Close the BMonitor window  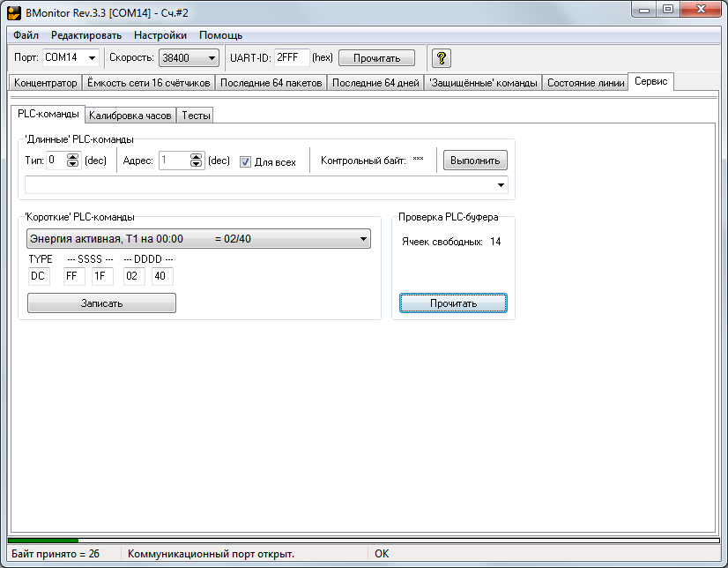(x=702, y=10)
